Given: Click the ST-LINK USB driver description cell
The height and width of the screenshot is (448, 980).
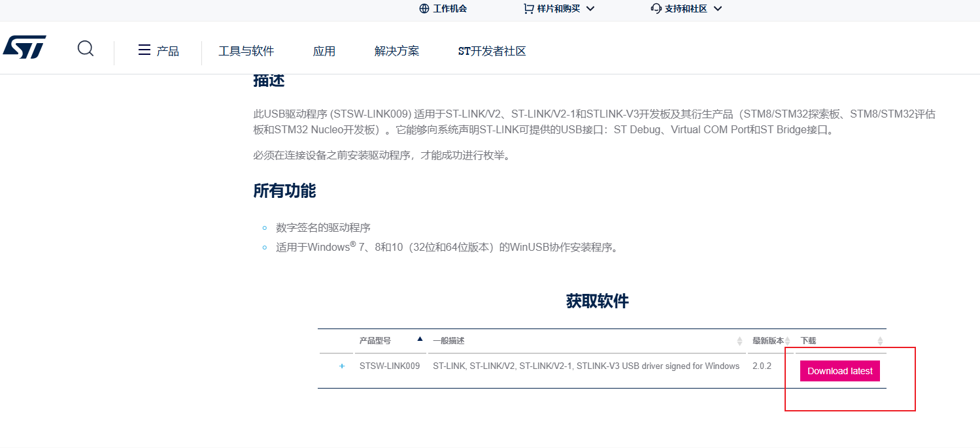Looking at the screenshot, I should point(586,366).
